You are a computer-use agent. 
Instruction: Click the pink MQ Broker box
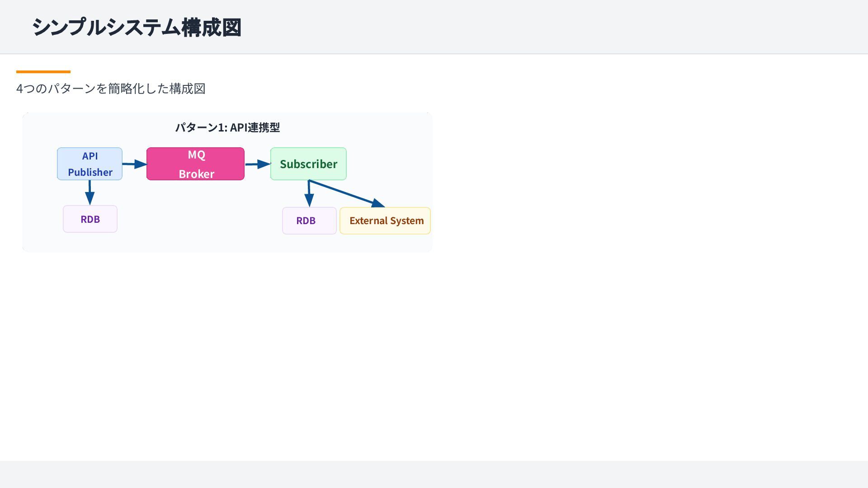(x=195, y=164)
